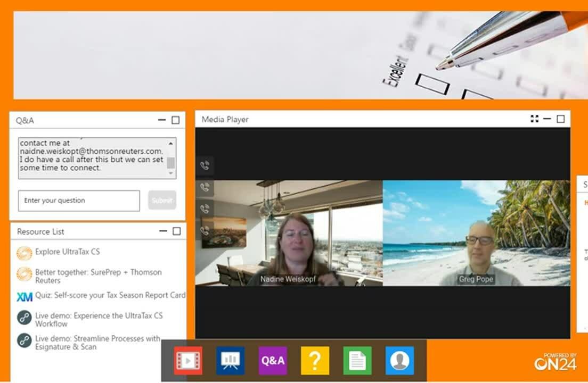Click the Enter your question field
Image resolution: width=588 pixels, height=383 pixels.
coord(79,201)
